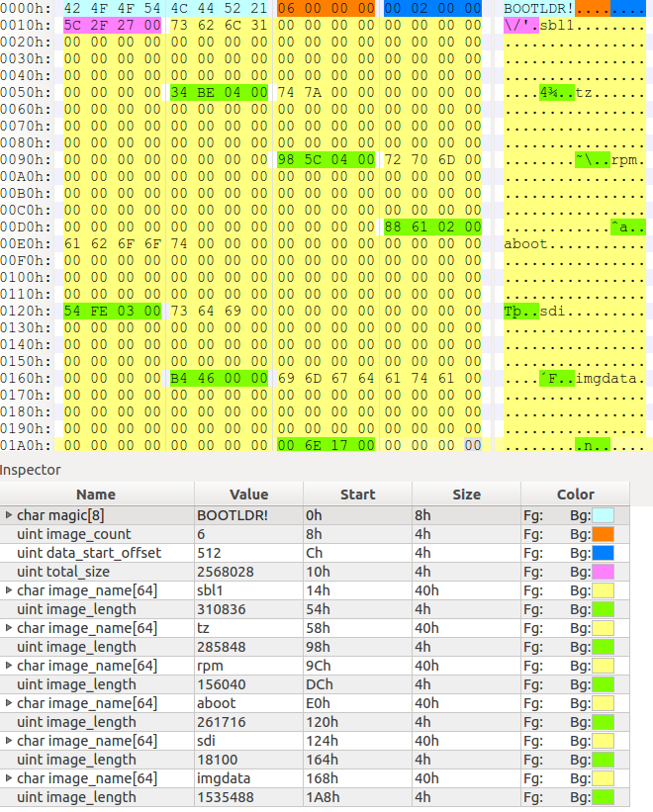This screenshot has height=812, width=653.
Task: Click the blue Bg swatch for data_start_offset
Action: (x=603, y=553)
